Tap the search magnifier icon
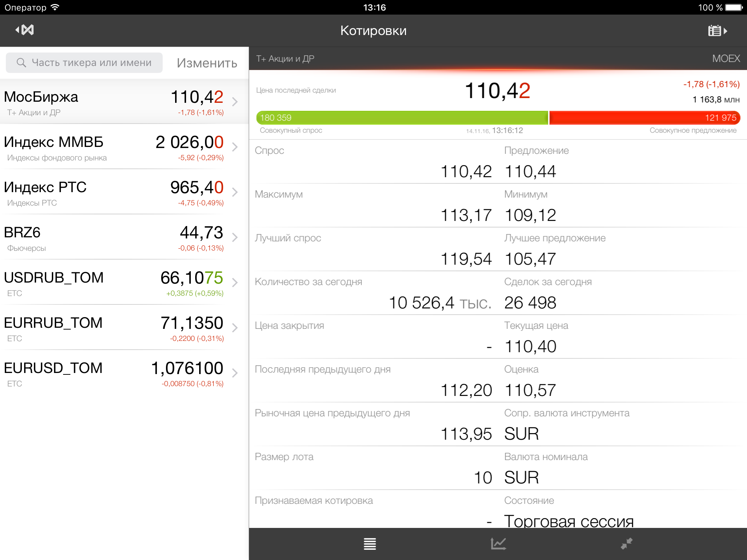747x560 pixels. [x=21, y=63]
